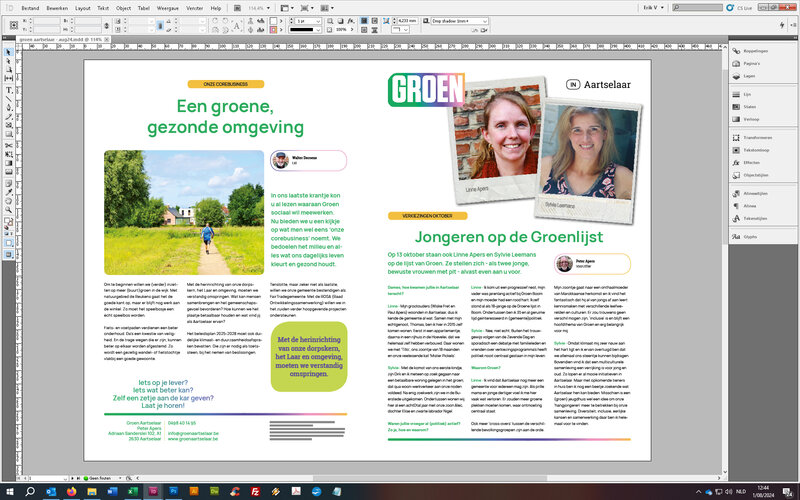The width and height of the screenshot is (800, 500).
Task: Select the Zoom magnifier tool
Action: pos(9,209)
